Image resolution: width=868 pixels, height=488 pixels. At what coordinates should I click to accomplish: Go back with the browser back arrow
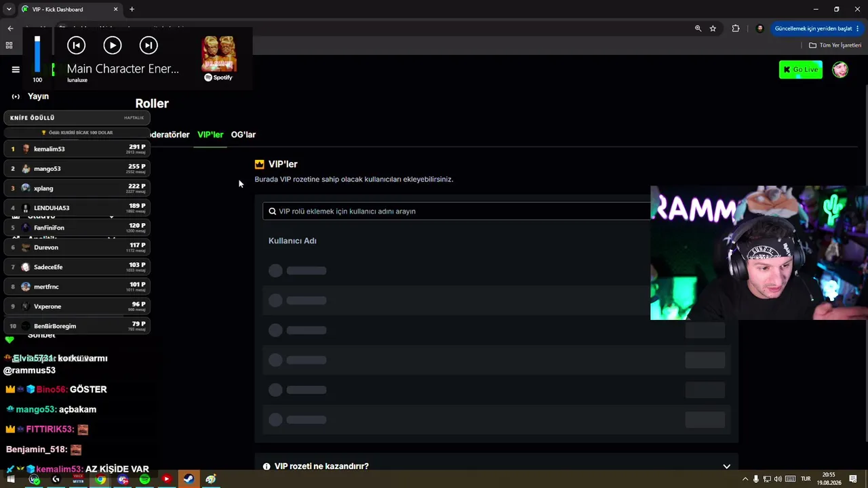[10, 28]
